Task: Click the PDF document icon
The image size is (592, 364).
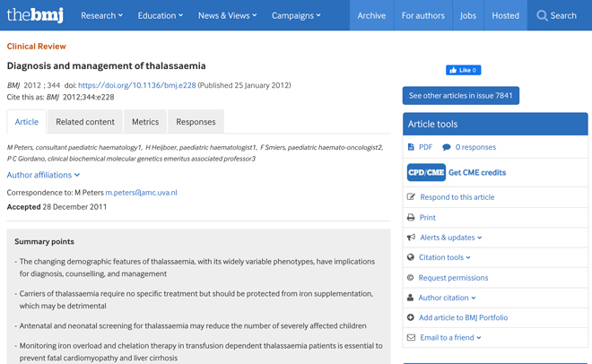Action: [x=411, y=147]
